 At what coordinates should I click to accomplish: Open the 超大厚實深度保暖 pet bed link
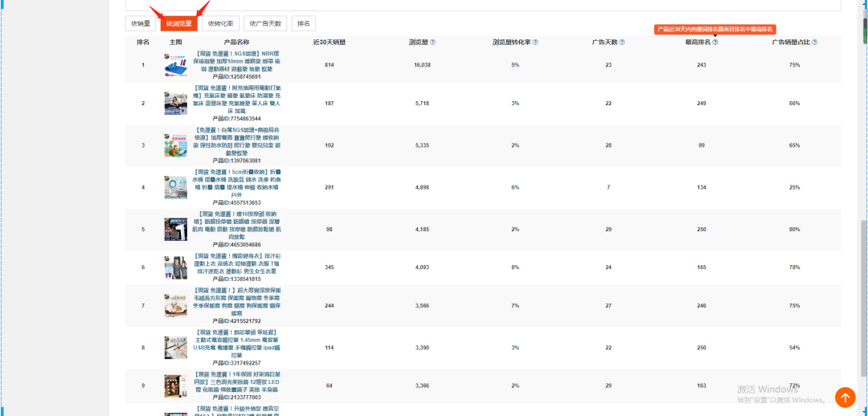[237, 302]
